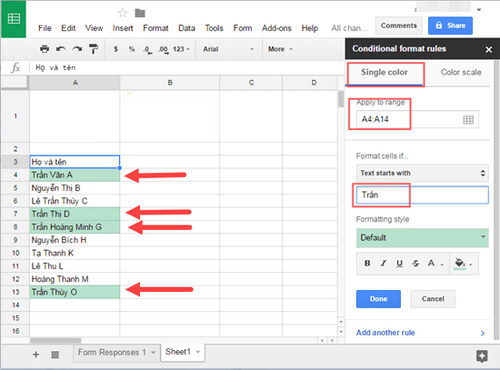This screenshot has width=500, height=370.
Task: Open the Help menu
Action: pos(310,28)
